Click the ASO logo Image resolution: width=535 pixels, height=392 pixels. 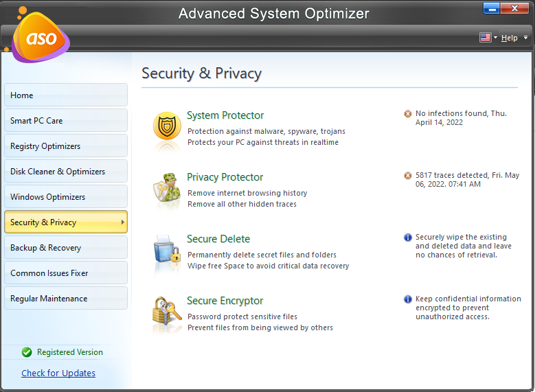(41, 38)
